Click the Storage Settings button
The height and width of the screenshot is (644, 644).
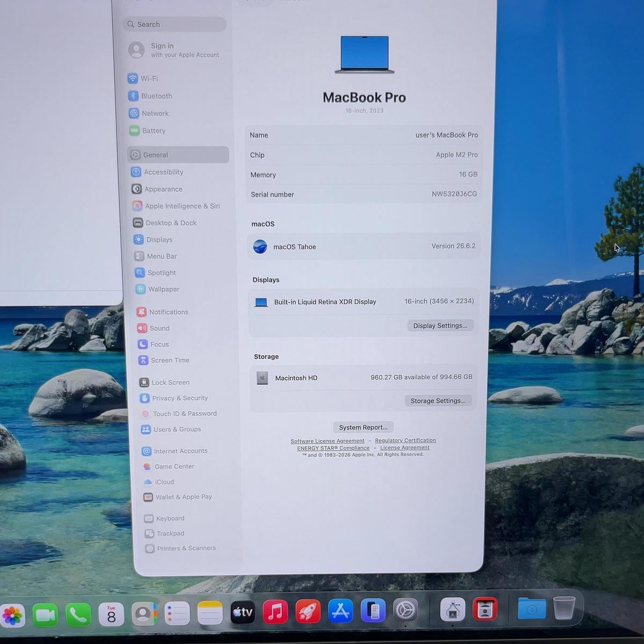pos(438,400)
